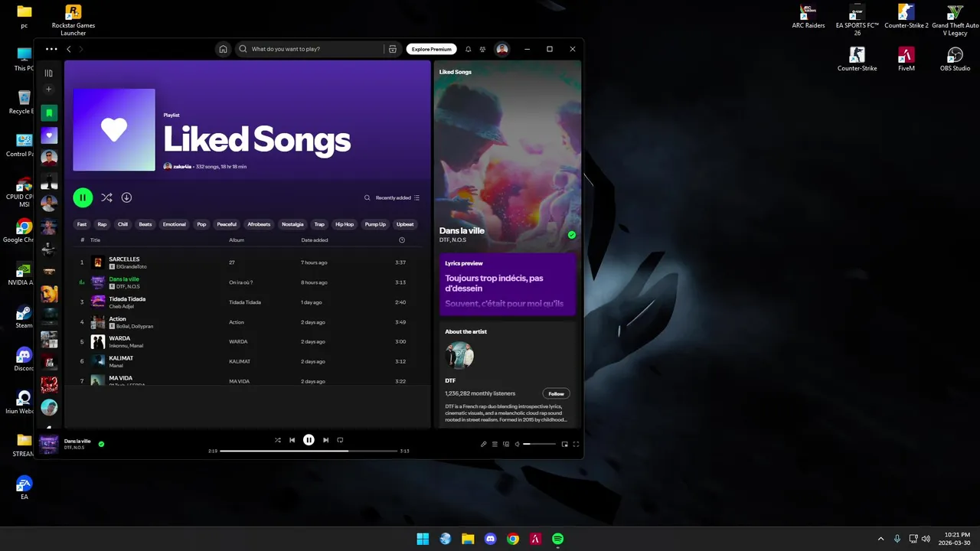
Task: Open the 'Dans la ville' title in Now Playing panel
Action: pyautogui.click(x=462, y=230)
